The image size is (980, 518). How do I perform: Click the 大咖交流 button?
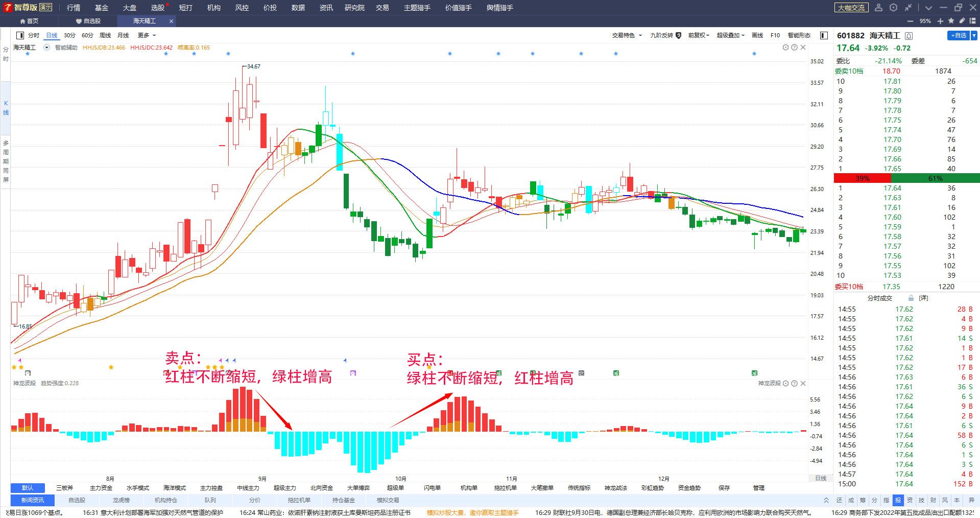[851, 8]
